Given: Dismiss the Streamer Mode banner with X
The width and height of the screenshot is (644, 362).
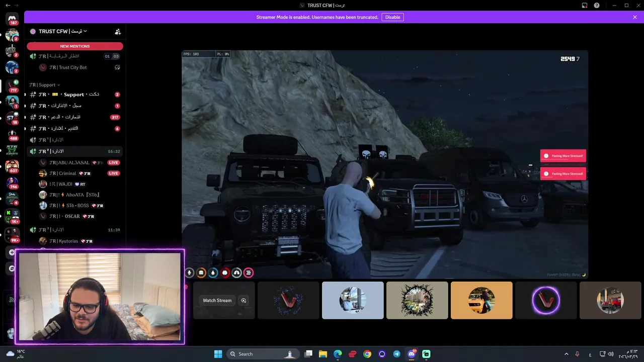Looking at the screenshot, I should pyautogui.click(x=635, y=17).
